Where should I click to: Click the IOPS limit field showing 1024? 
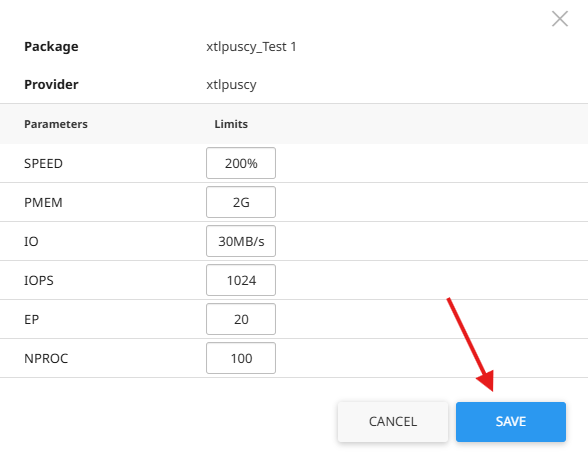tap(241, 280)
